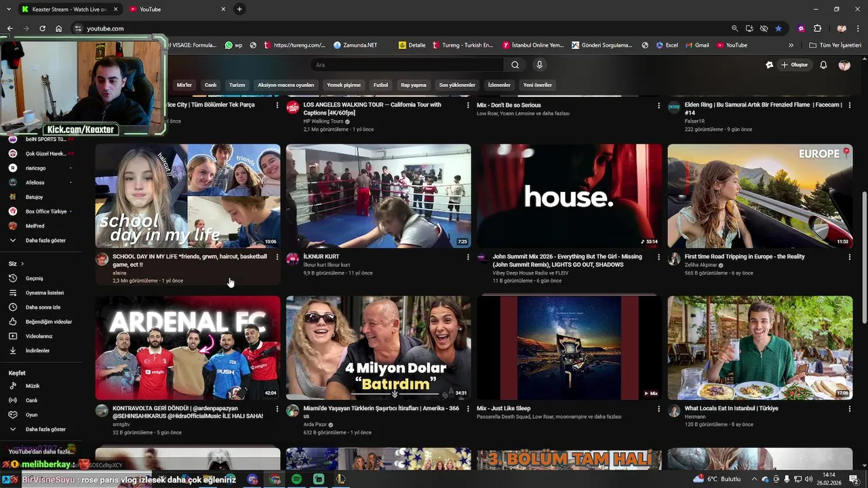Select the Son yüklenenler chip
The image size is (868, 488).
(x=457, y=85)
